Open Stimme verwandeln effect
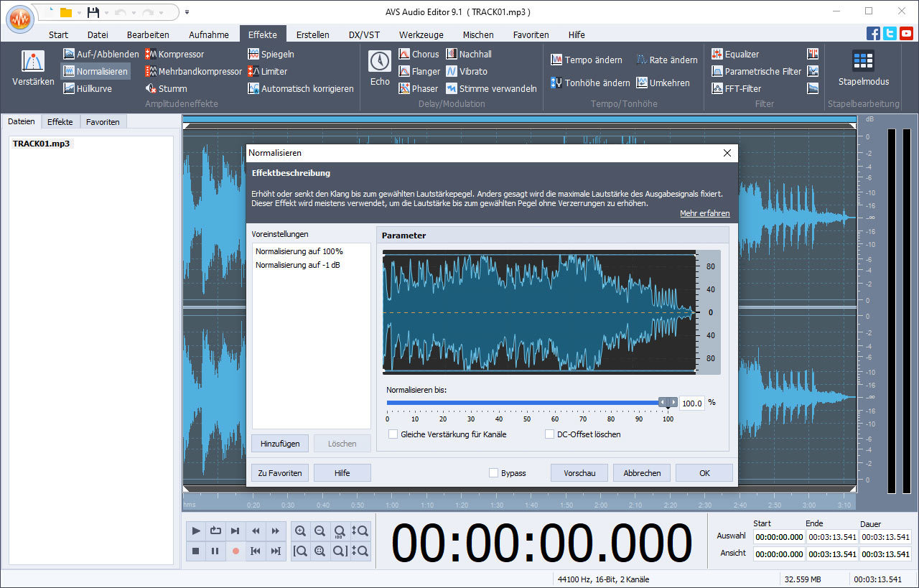 pos(491,88)
